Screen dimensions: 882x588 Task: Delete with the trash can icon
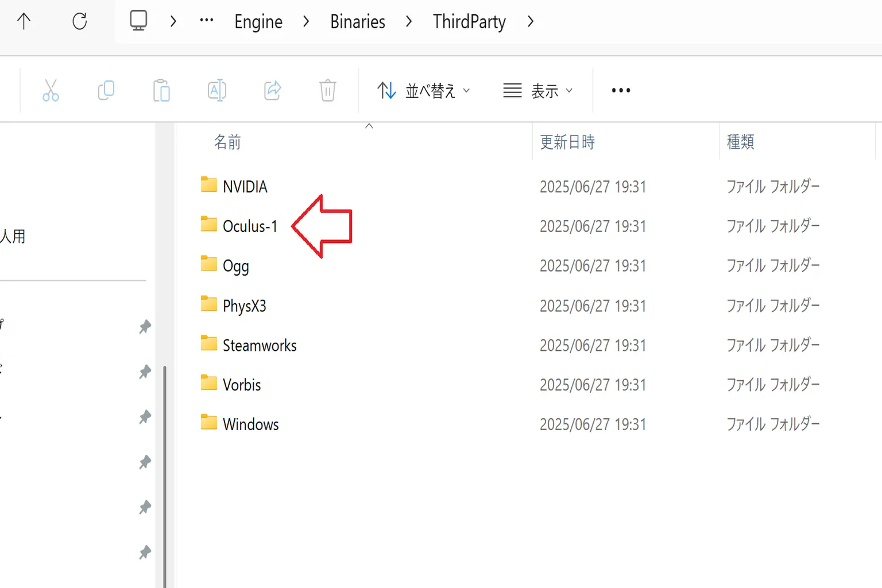click(327, 90)
